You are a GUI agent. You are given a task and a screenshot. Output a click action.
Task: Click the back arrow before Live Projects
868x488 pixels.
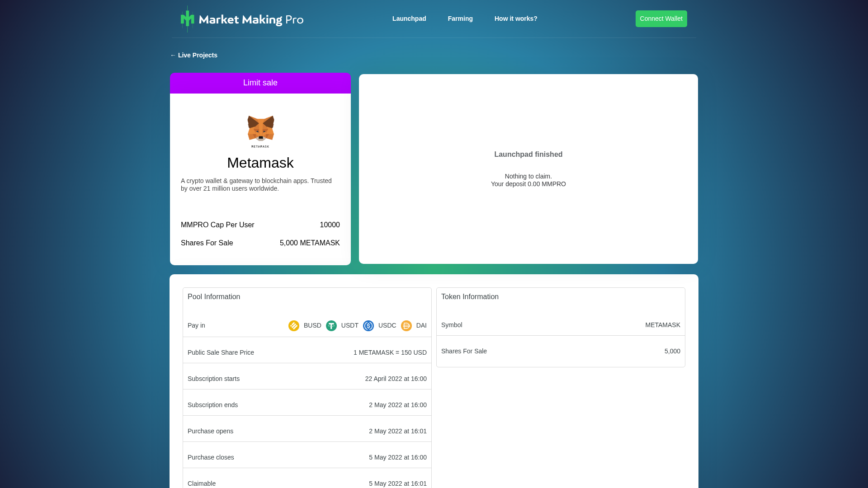(173, 55)
